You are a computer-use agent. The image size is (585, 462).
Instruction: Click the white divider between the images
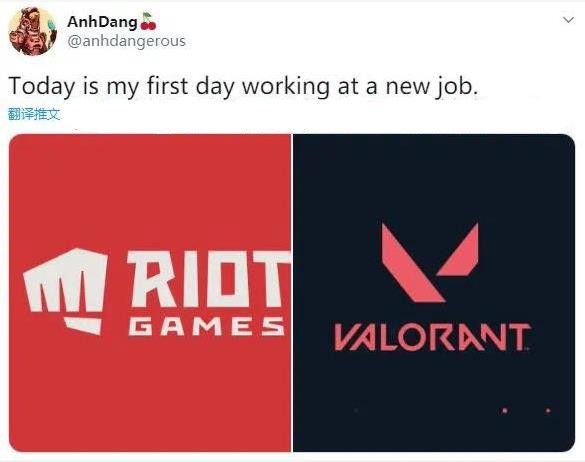point(292,293)
